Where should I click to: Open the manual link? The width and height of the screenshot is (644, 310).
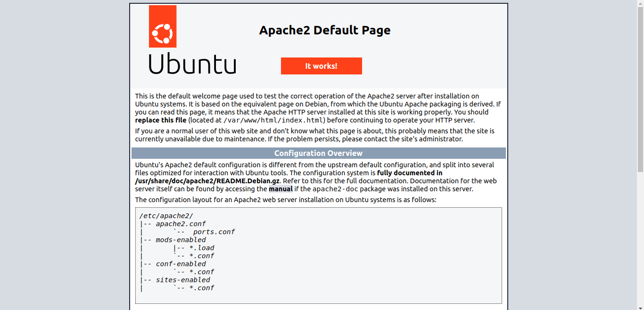[281, 189]
